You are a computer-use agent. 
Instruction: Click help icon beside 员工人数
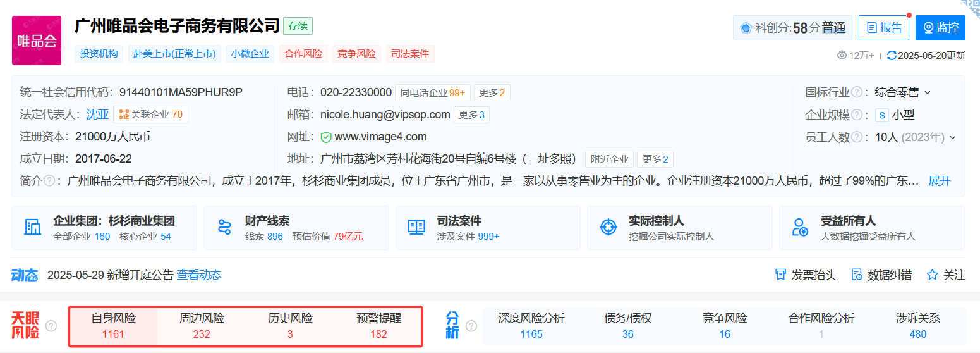[x=857, y=137]
